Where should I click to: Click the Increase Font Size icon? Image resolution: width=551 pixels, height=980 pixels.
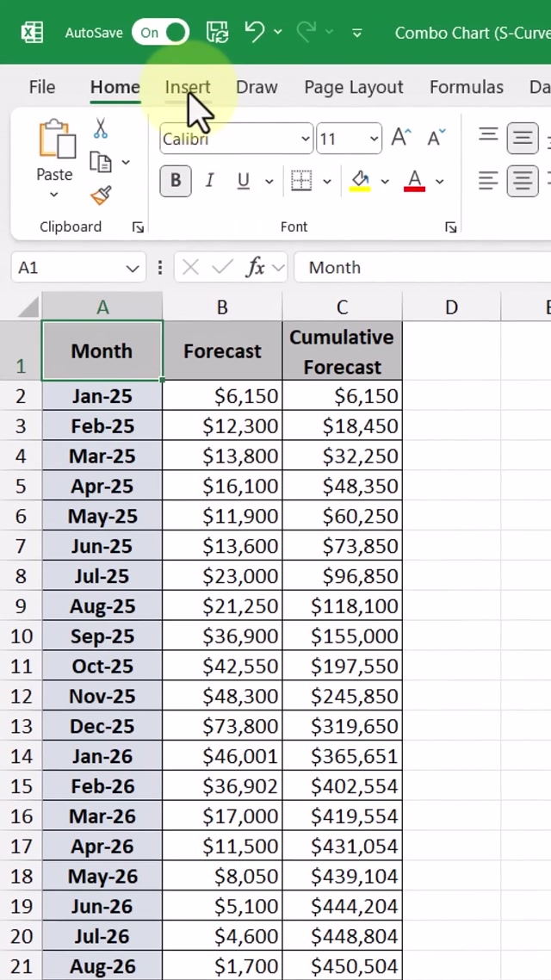401,138
